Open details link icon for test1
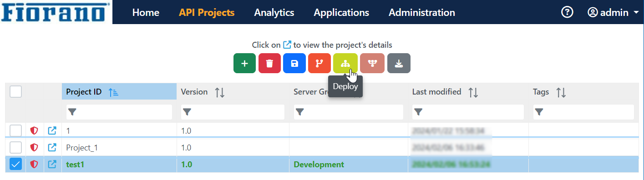Image resolution: width=644 pixels, height=180 pixels. coord(52,164)
